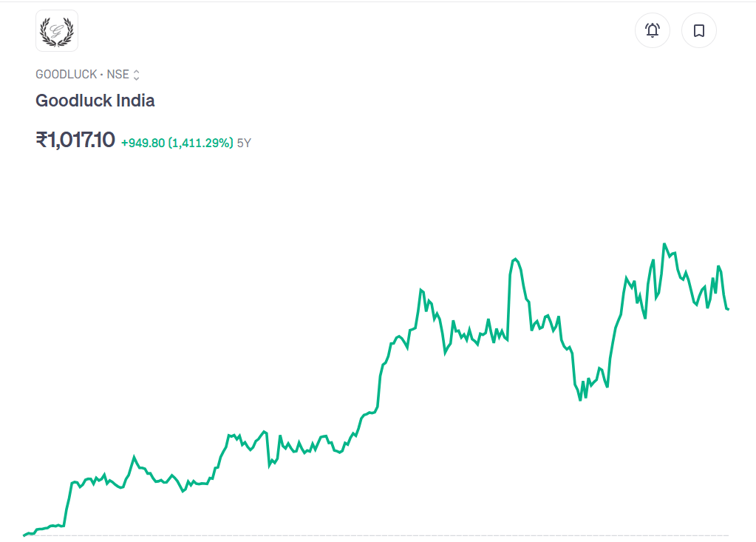Image resolution: width=756 pixels, height=542 pixels.
Task: Click the highest peak of the chart
Action: click(x=664, y=244)
